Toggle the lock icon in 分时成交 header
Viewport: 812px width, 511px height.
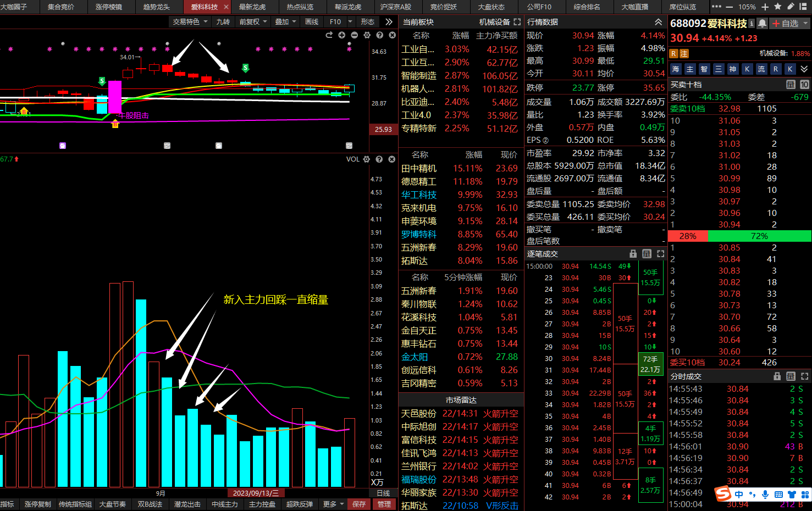tap(777, 376)
